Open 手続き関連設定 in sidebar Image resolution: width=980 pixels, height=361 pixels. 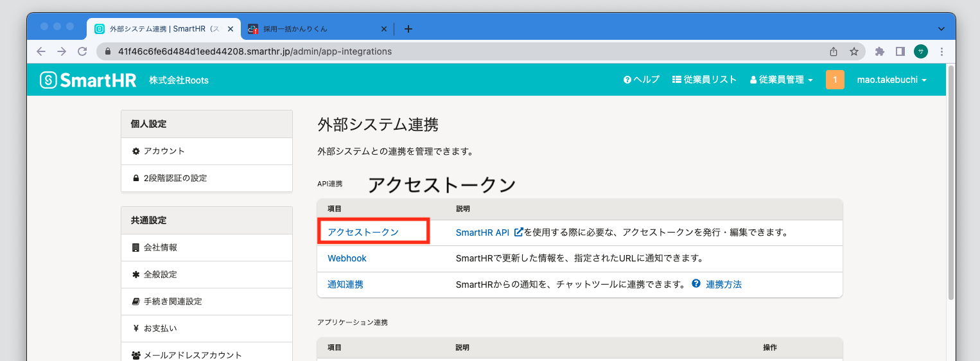pyautogui.click(x=207, y=301)
